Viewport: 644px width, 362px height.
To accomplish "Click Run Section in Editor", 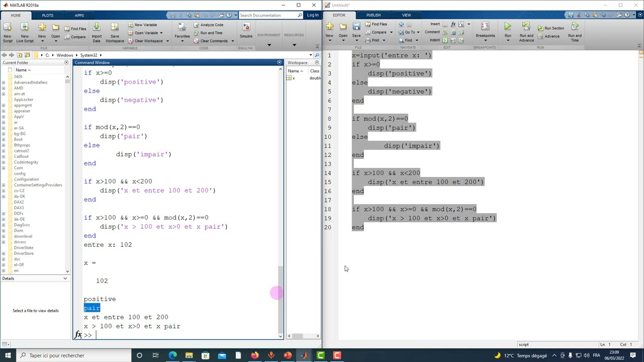I will pos(551,28).
